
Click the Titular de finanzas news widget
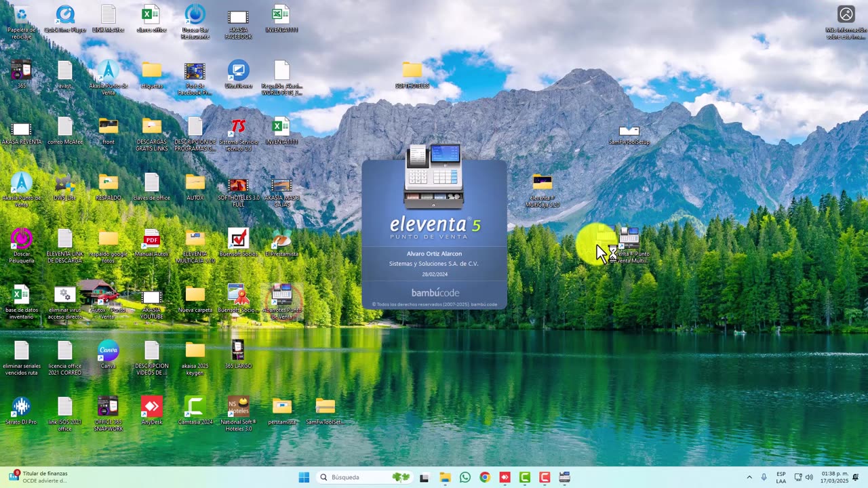tap(39, 477)
